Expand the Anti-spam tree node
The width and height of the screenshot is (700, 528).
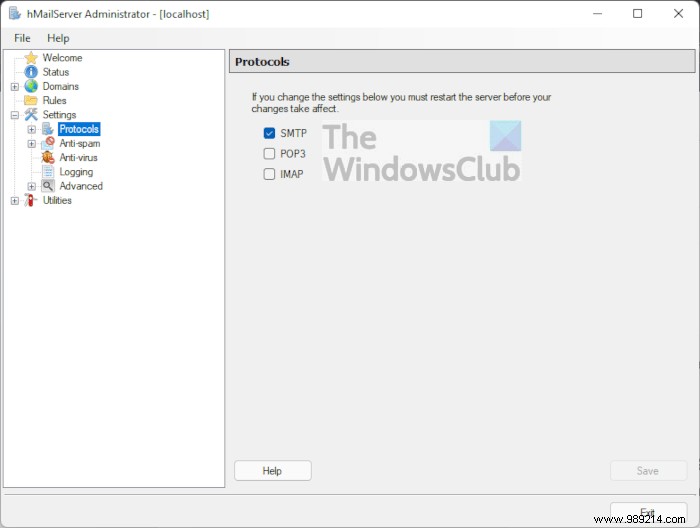coord(32,144)
